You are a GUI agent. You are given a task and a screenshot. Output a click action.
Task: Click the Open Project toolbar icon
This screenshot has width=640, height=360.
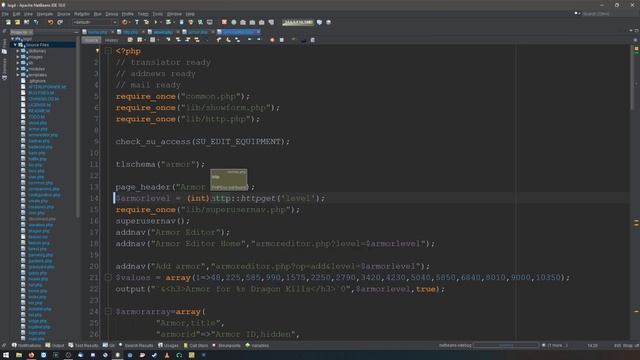coord(27,22)
